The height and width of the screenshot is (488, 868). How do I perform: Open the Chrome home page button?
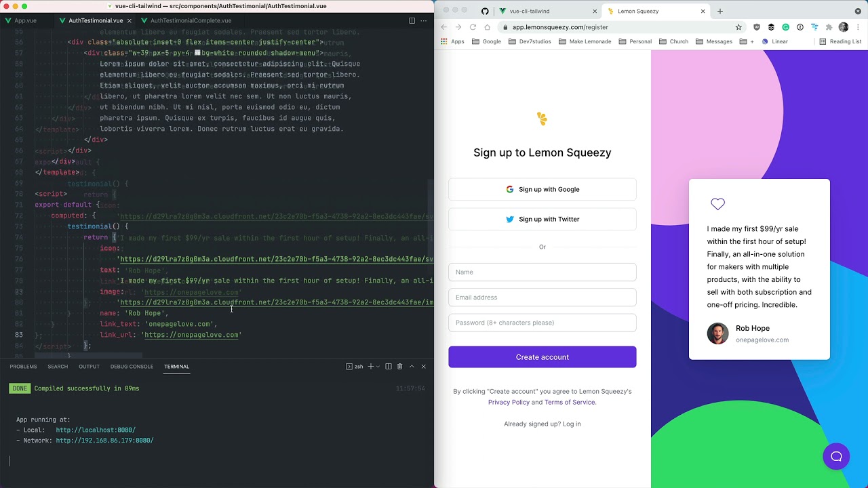point(488,27)
